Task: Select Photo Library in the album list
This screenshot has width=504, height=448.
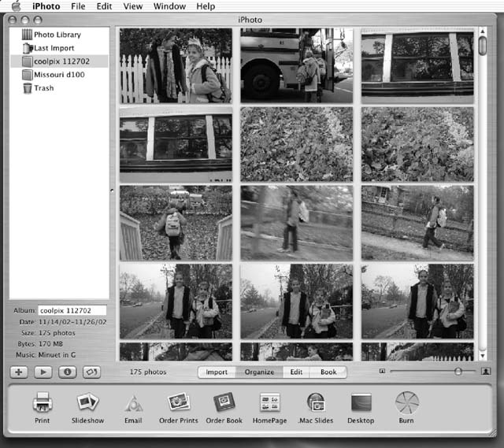Action: 60,35
